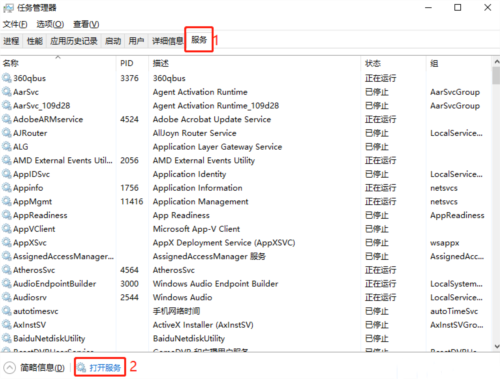Switch to the 性能 tab
Screen dimensions: 500x379
pos(35,41)
